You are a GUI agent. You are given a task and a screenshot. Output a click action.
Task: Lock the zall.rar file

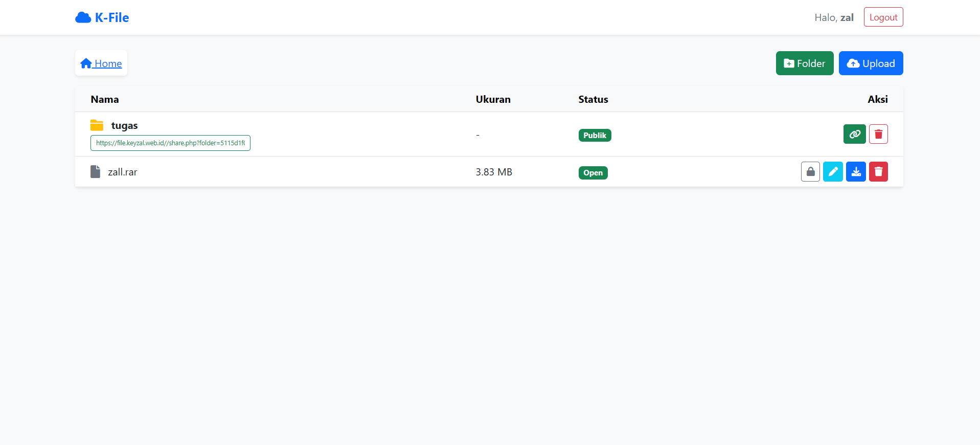pyautogui.click(x=810, y=172)
